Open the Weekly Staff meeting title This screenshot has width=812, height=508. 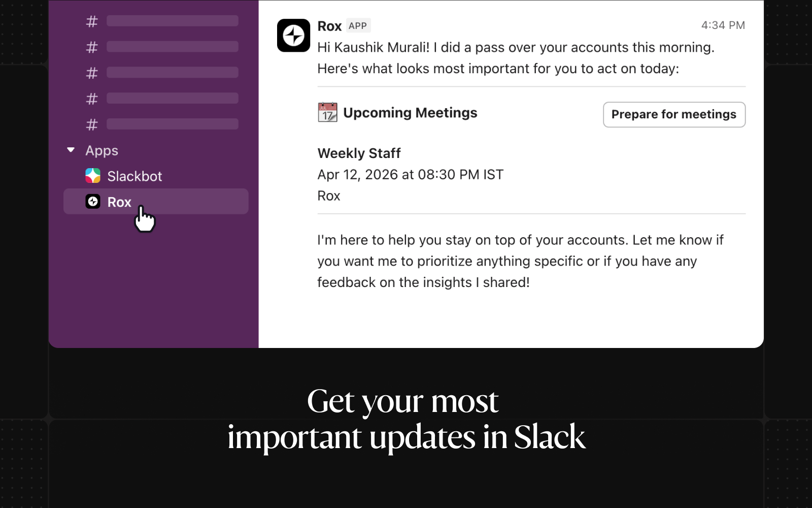[x=359, y=153]
